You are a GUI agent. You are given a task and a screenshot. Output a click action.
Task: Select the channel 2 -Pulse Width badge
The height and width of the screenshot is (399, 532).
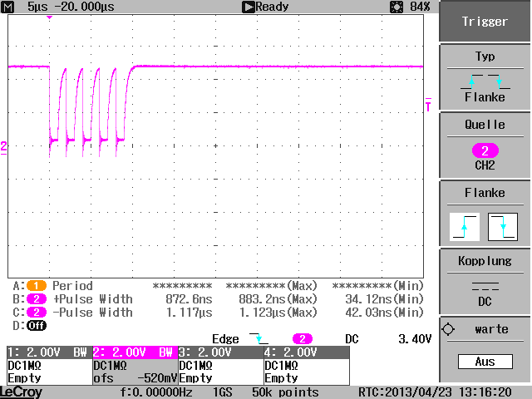point(37,313)
